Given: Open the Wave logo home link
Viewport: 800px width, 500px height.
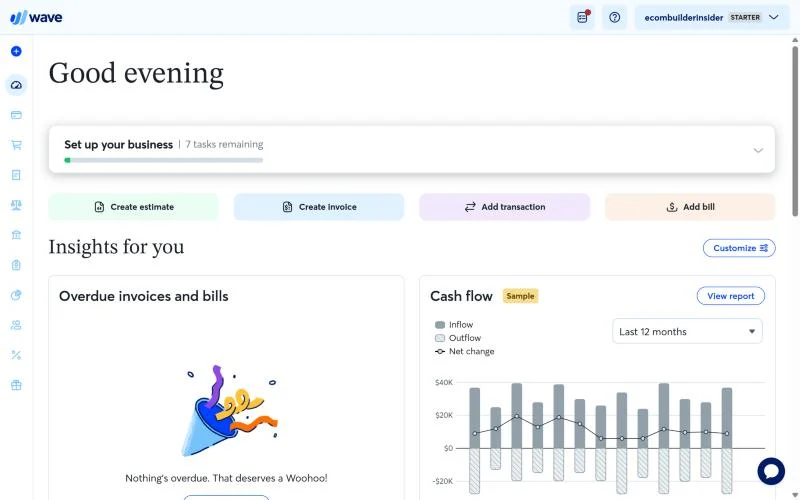Looking at the screenshot, I should 36,17.
